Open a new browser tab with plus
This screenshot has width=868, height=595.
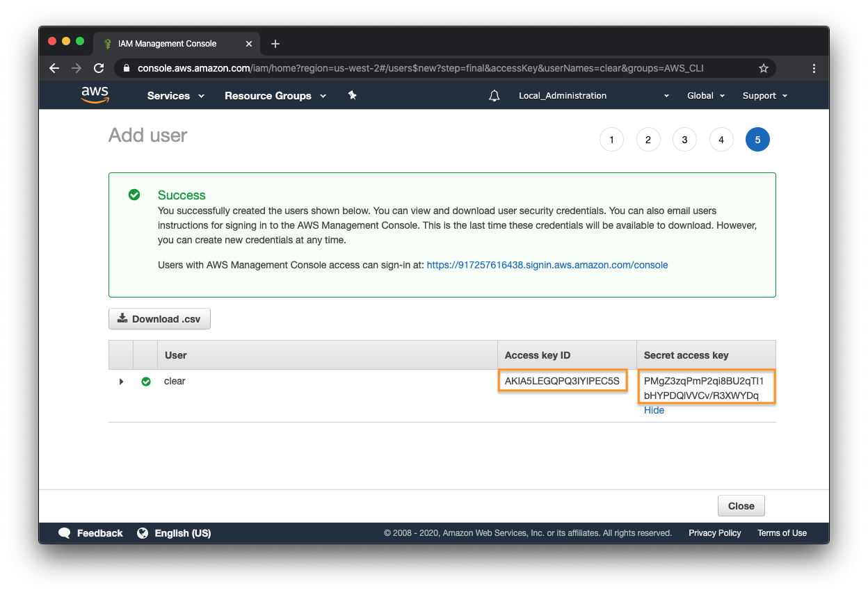point(275,44)
